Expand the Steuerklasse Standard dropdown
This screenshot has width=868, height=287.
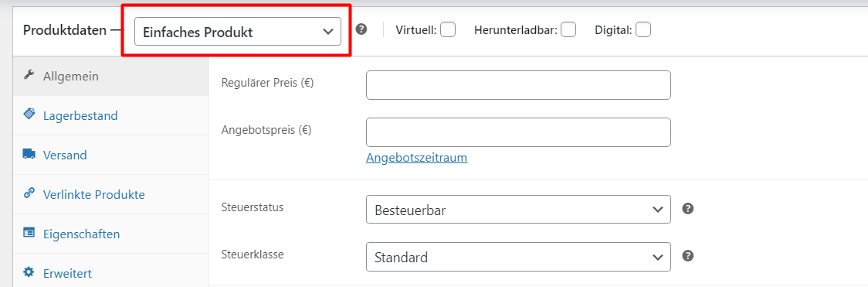518,257
